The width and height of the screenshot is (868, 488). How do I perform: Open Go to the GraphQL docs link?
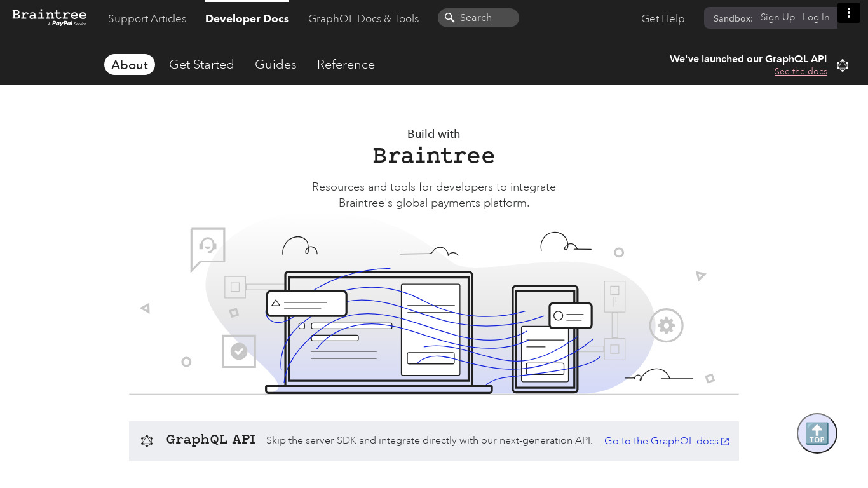(x=661, y=441)
